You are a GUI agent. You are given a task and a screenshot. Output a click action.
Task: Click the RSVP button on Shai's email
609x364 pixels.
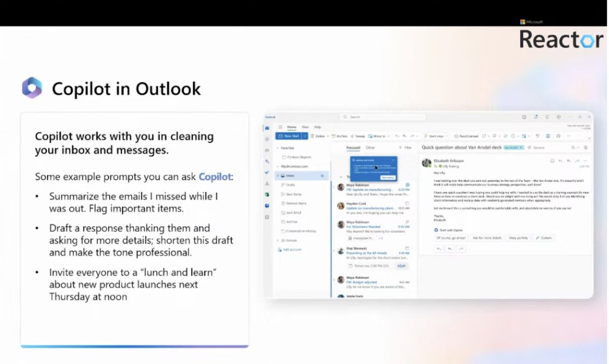click(402, 266)
